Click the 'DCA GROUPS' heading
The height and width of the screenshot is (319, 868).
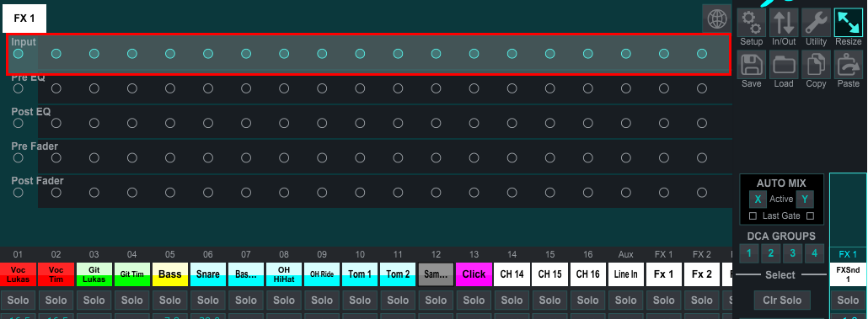pos(782,236)
